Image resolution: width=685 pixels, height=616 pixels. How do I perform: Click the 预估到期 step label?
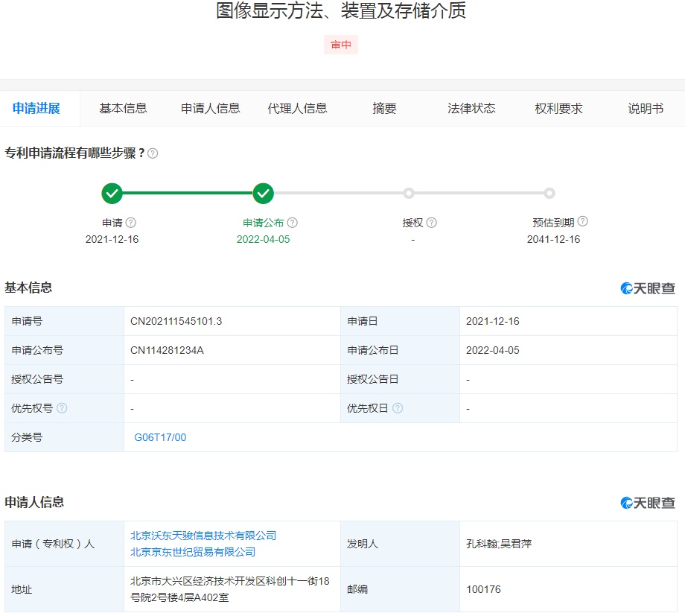(x=553, y=223)
